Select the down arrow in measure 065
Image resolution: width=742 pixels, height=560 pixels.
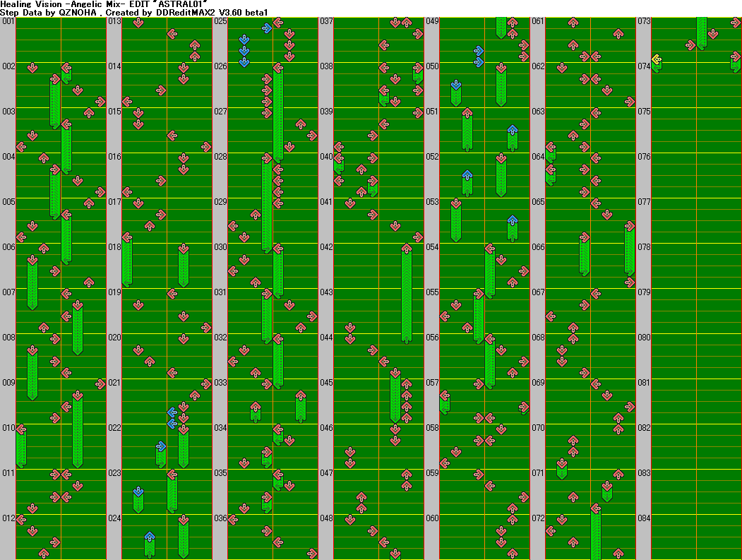pyautogui.click(x=607, y=215)
